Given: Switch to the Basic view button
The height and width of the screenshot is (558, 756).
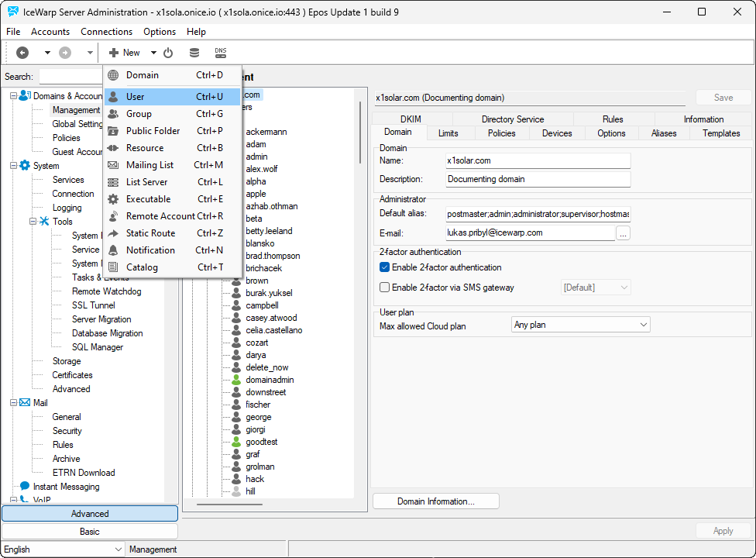Looking at the screenshot, I should point(89,532).
